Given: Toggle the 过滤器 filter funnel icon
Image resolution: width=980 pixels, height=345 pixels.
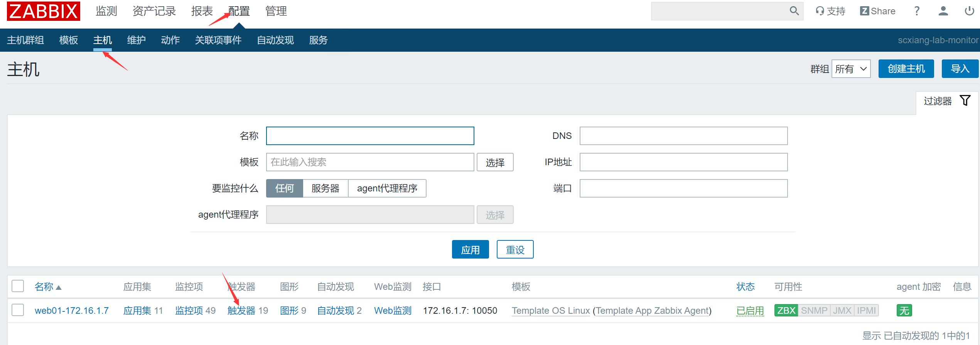Looking at the screenshot, I should [965, 100].
